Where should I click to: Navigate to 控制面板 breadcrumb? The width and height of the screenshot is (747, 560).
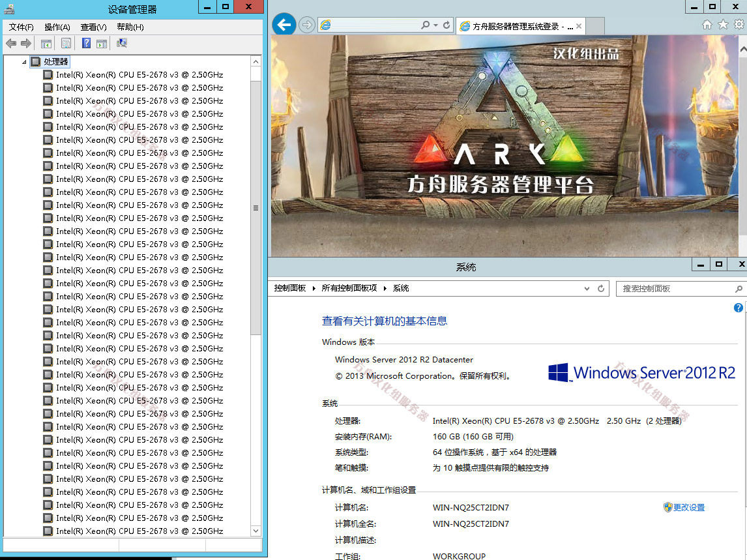click(x=289, y=288)
